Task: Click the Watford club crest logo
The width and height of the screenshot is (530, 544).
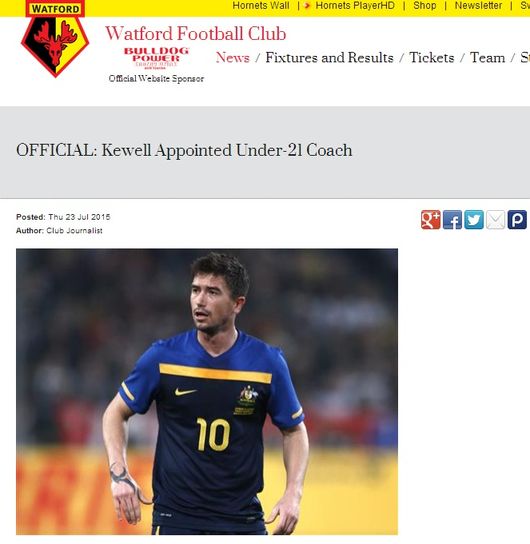Action: (55, 39)
